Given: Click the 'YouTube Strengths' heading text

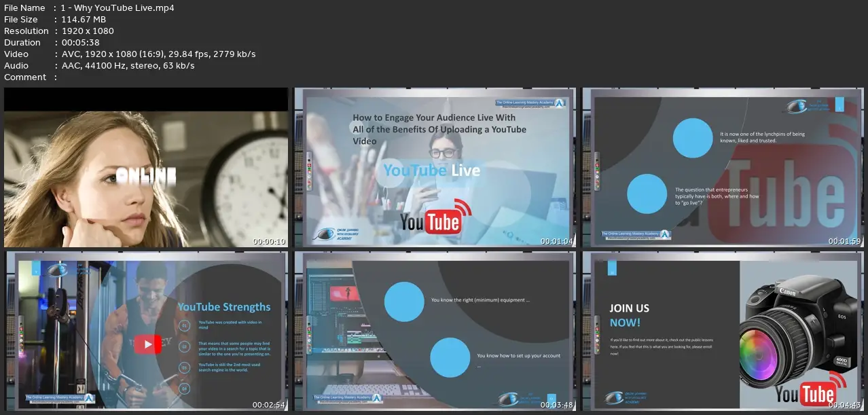Looking at the screenshot, I should (x=224, y=307).
